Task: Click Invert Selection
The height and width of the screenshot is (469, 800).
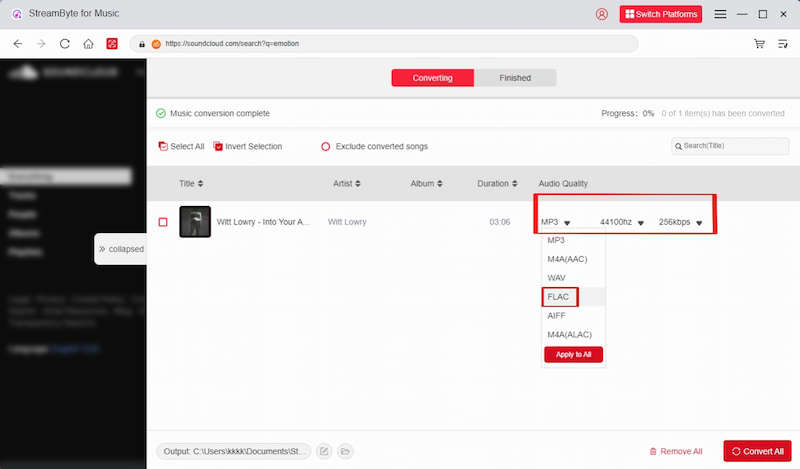Action: pyautogui.click(x=247, y=146)
